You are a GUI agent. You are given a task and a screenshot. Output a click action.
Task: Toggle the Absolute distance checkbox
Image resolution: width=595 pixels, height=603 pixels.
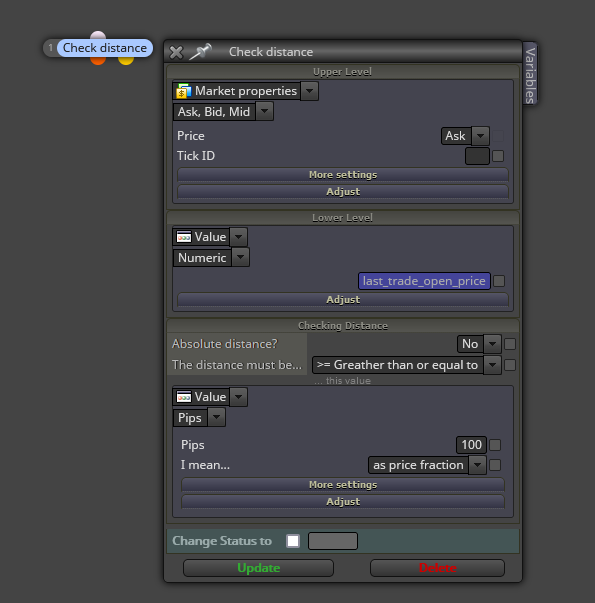point(510,344)
